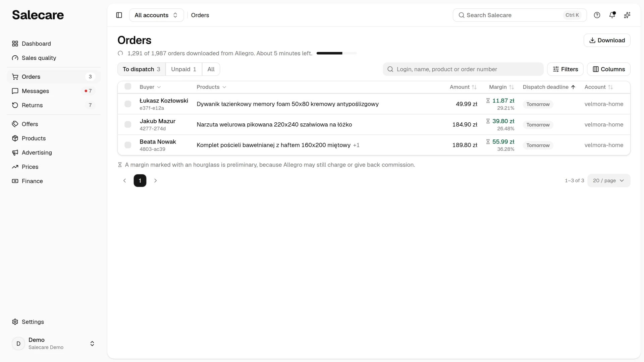Open the help question mark icon
644x362 pixels.
(597, 15)
